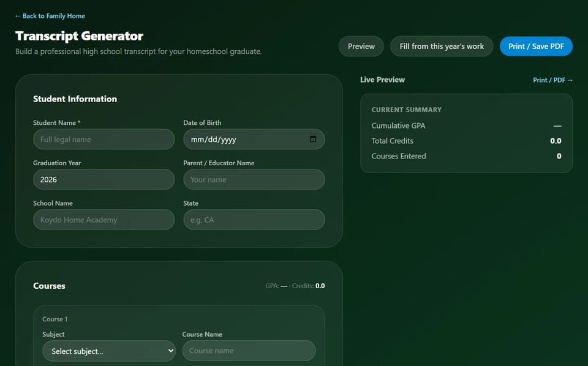
Task: Fill from this year's work
Action: tap(442, 47)
